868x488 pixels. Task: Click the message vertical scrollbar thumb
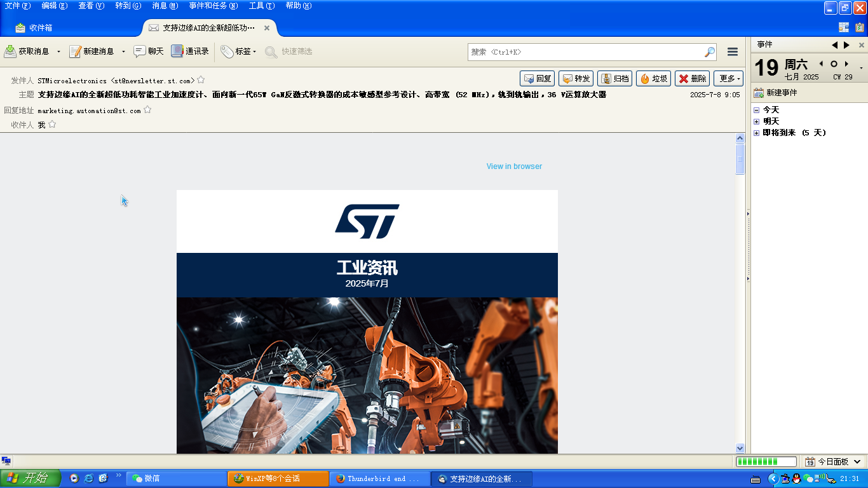tap(740, 159)
